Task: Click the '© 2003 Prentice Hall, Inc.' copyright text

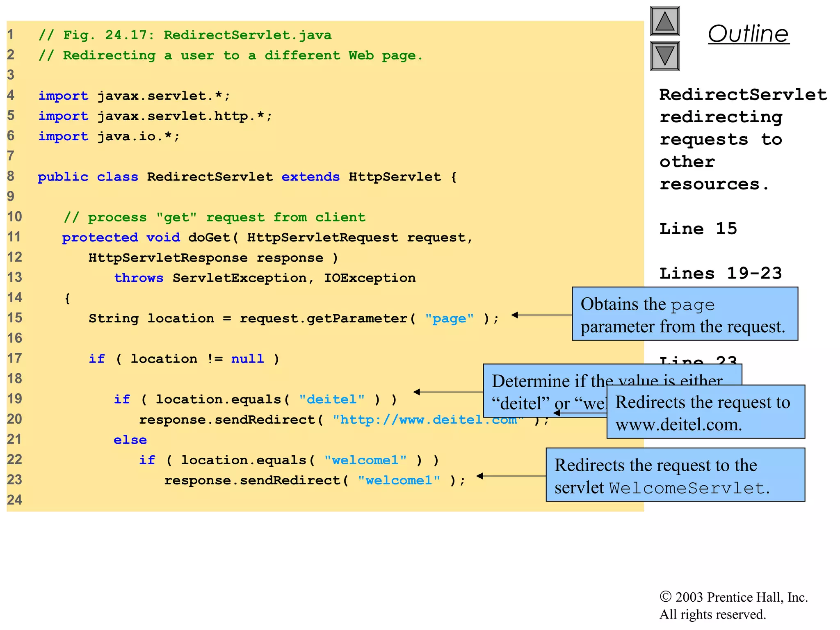Action: coord(733,597)
